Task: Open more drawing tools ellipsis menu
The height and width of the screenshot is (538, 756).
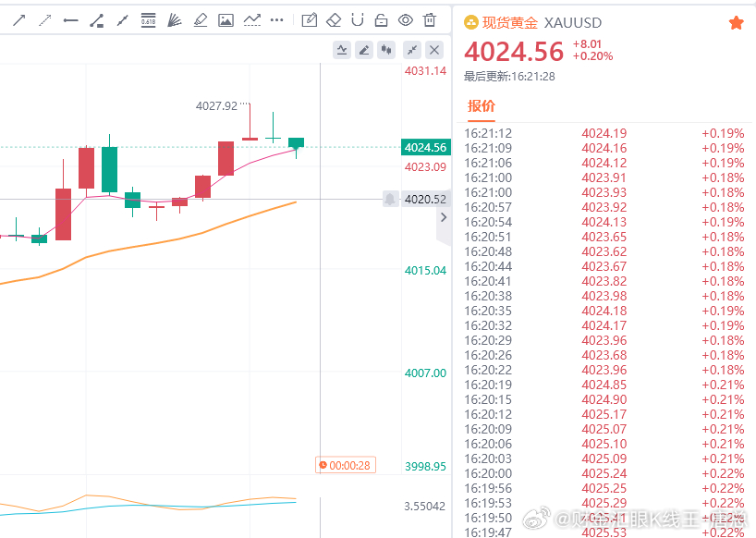Action: [x=276, y=20]
